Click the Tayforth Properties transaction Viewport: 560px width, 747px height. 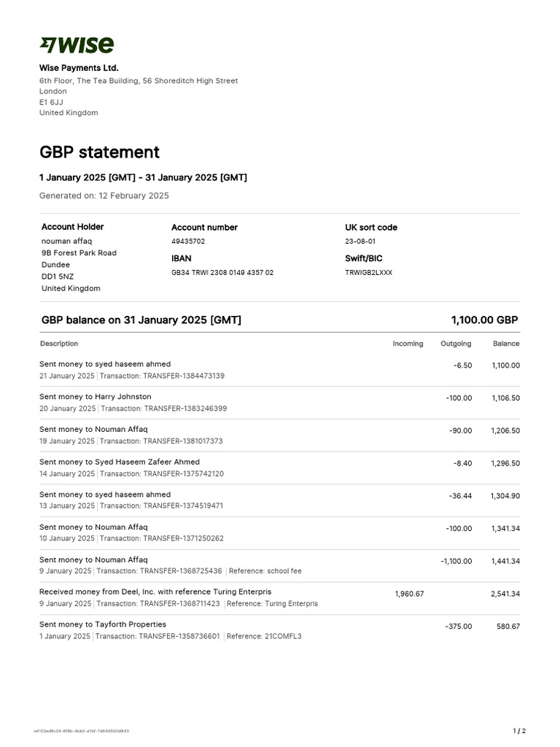pos(279,630)
